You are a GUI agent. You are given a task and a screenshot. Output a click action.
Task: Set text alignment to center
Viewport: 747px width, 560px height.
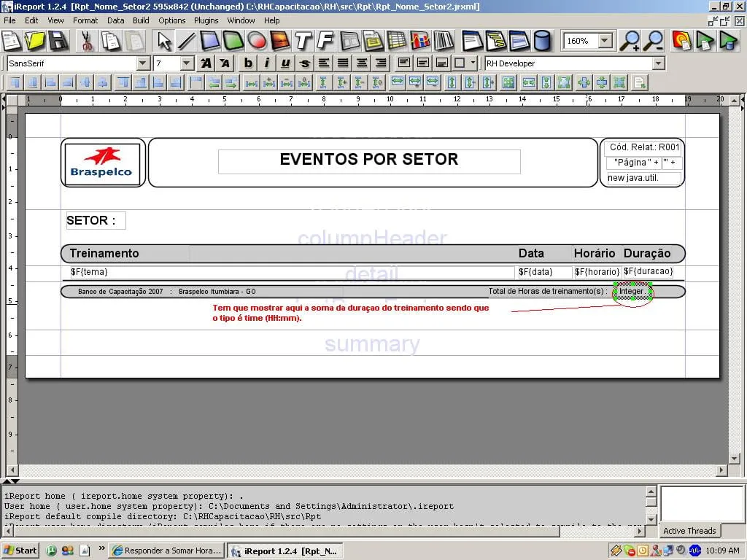click(362, 63)
